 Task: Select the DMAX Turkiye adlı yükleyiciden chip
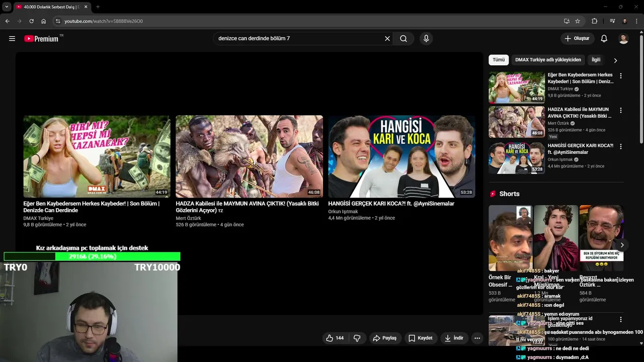(x=548, y=60)
